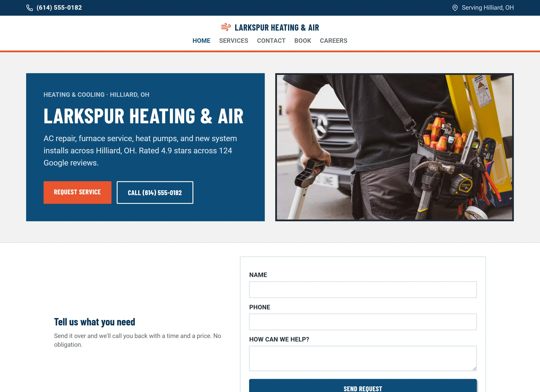Screen dimensions: 540x392
Task: Open the Larkspur Heating & Air logo link
Action: coord(270,27)
